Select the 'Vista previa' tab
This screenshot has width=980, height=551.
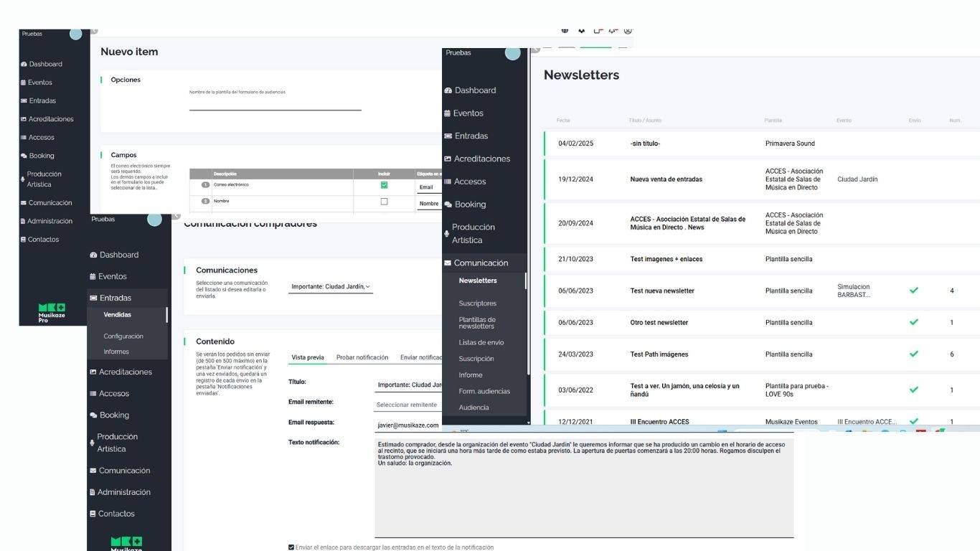coord(307,357)
